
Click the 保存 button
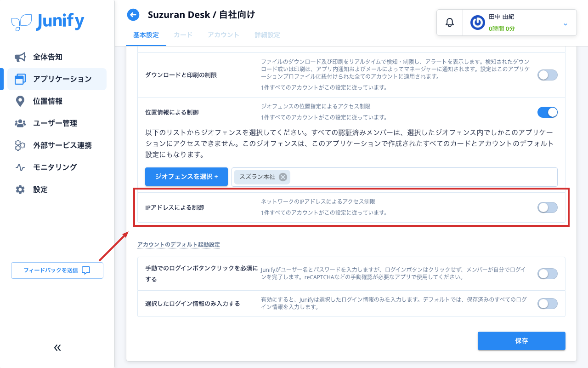click(x=521, y=341)
